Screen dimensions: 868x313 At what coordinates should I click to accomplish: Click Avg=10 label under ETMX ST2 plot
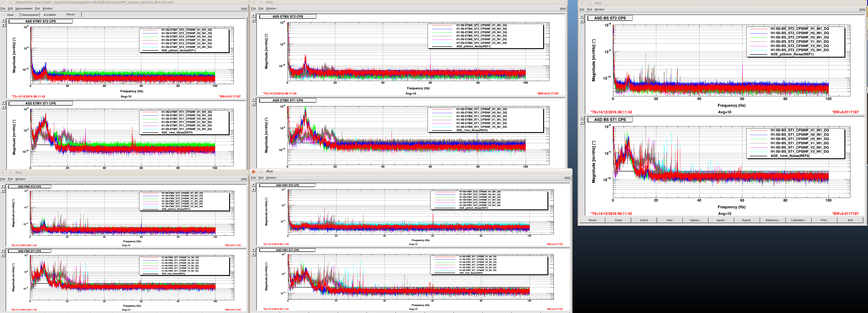[410, 94]
